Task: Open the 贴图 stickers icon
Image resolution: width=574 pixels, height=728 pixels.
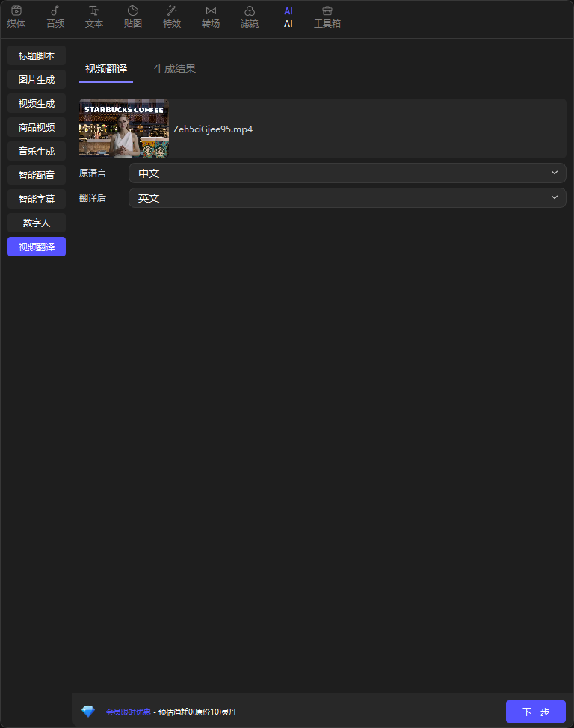Action: pyautogui.click(x=133, y=11)
